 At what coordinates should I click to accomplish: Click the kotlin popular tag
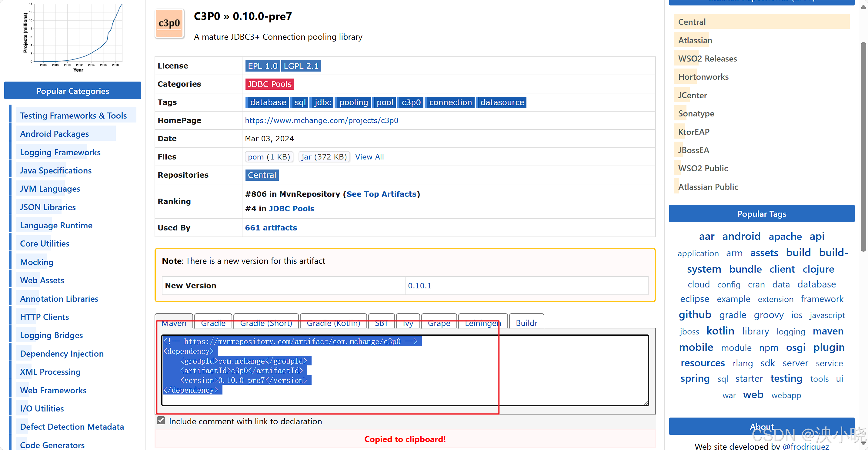(x=720, y=331)
